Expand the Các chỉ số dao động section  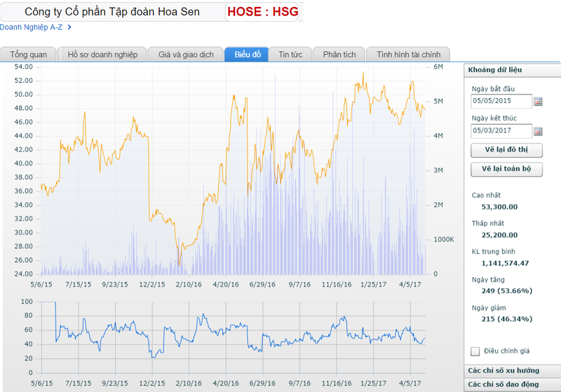pyautogui.click(x=512, y=384)
